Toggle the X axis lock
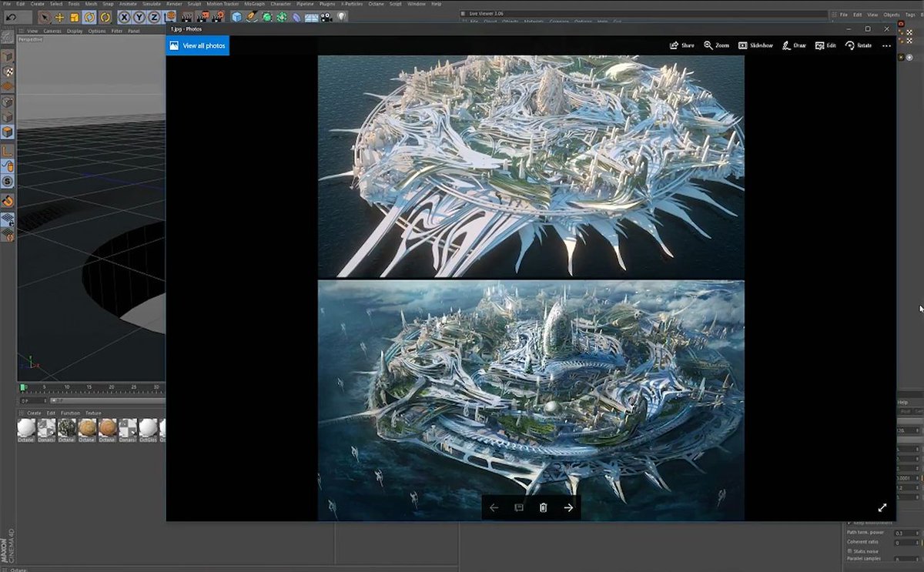This screenshot has height=572, width=924. (123, 17)
